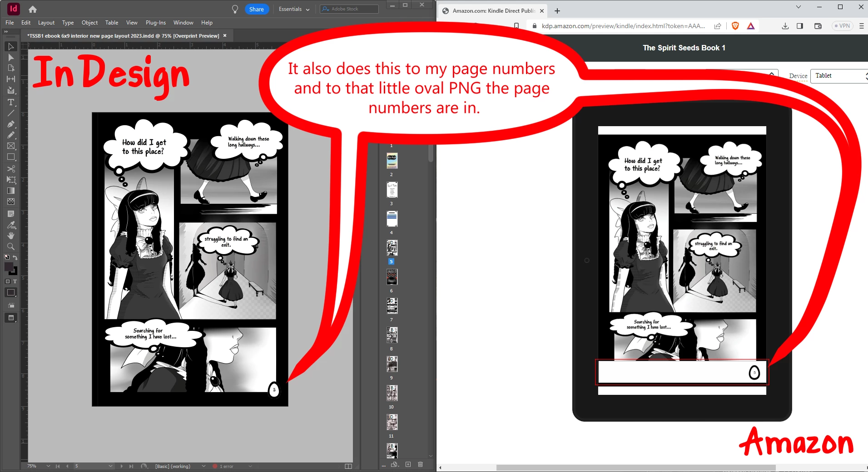Viewport: 868px width, 472px height.
Task: Click Delete Selected Pages trash icon
Action: coord(420,464)
